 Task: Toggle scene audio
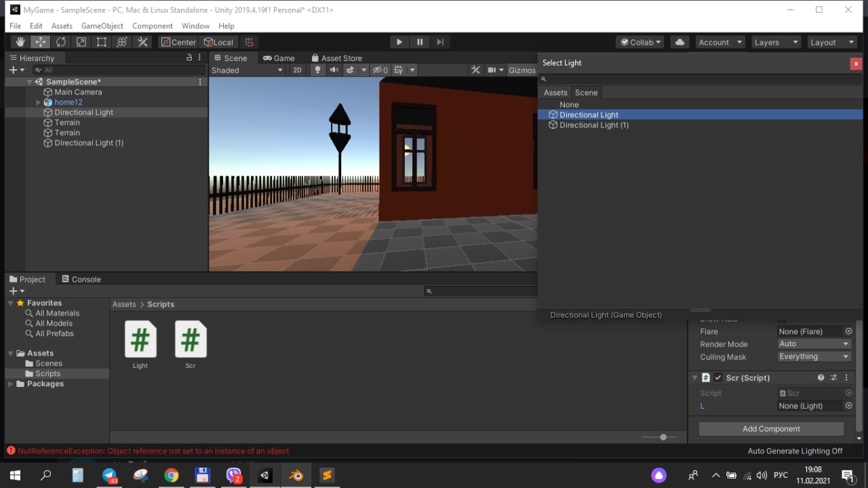334,70
